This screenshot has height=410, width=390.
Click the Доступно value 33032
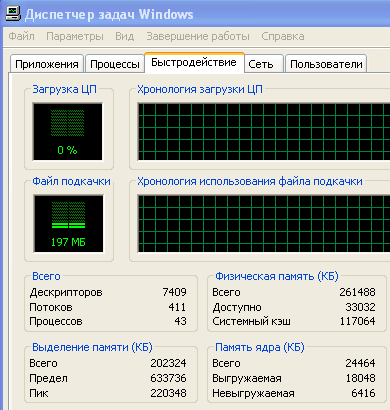(x=360, y=307)
